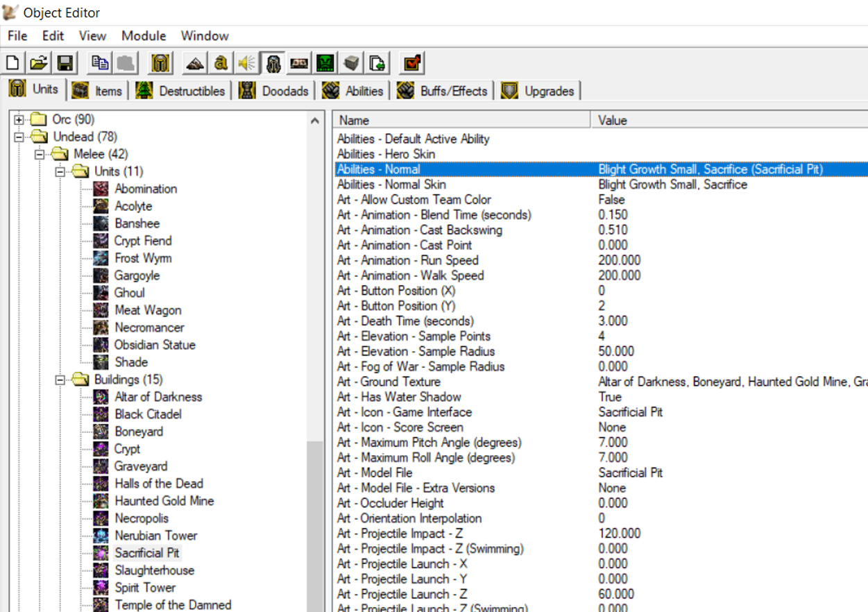The image size is (868, 612).
Task: Open the Edit menu
Action: click(x=53, y=36)
